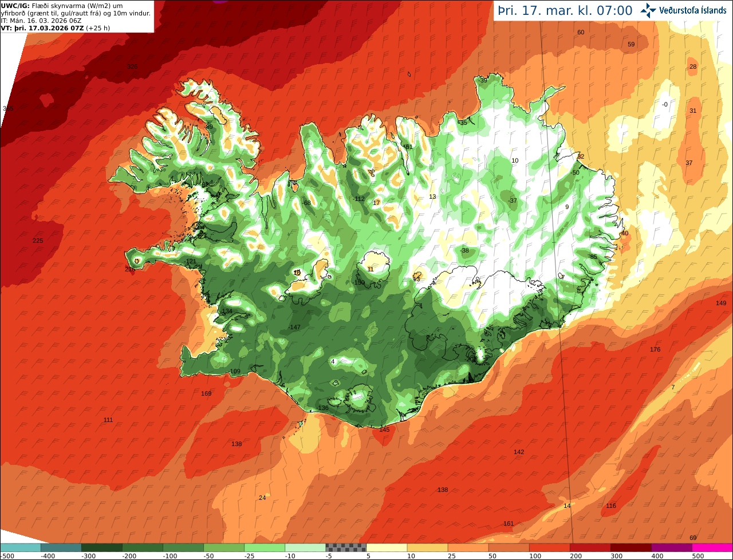Select the date header Þri. 17. mar. kl. 07:00

[x=565, y=10]
